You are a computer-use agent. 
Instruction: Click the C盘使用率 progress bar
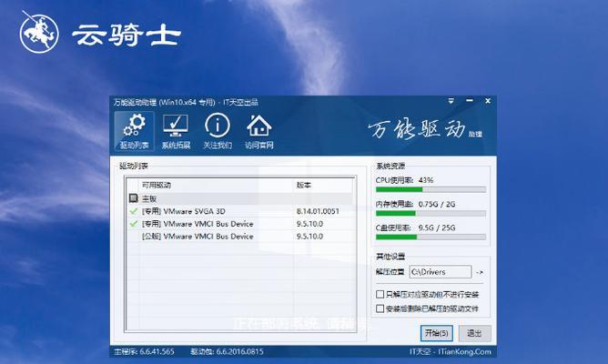tap(431, 237)
